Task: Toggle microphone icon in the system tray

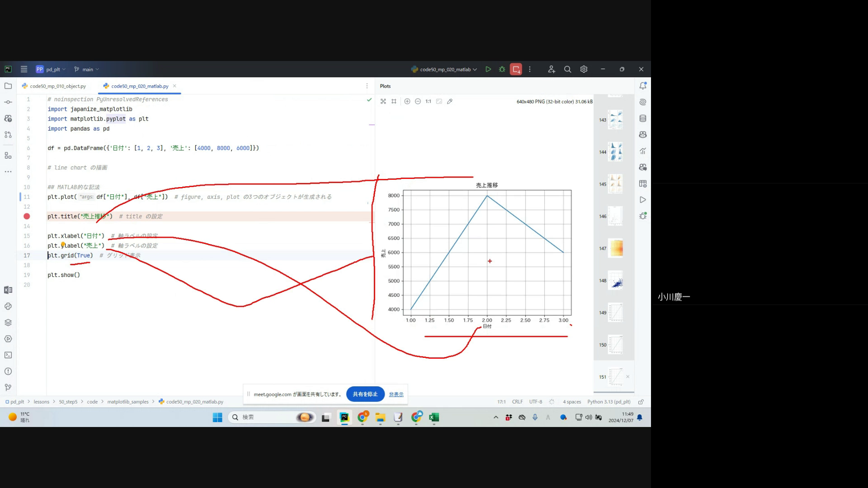Action: pyautogui.click(x=535, y=417)
